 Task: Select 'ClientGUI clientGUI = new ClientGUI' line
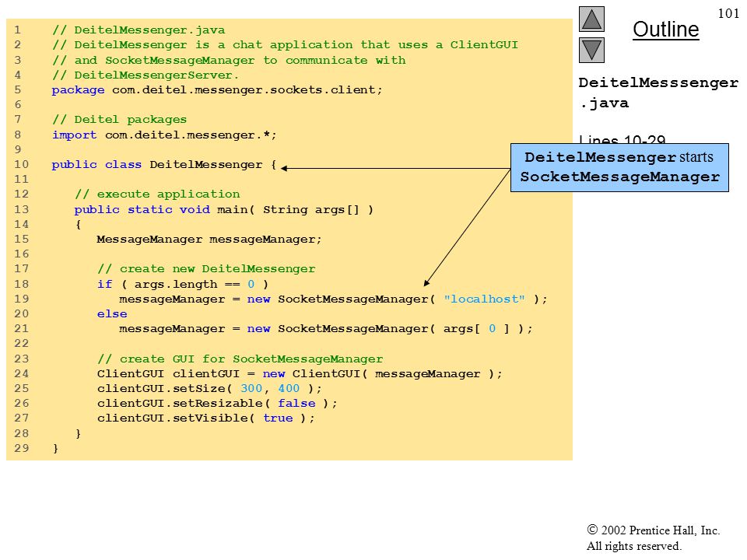(300, 374)
